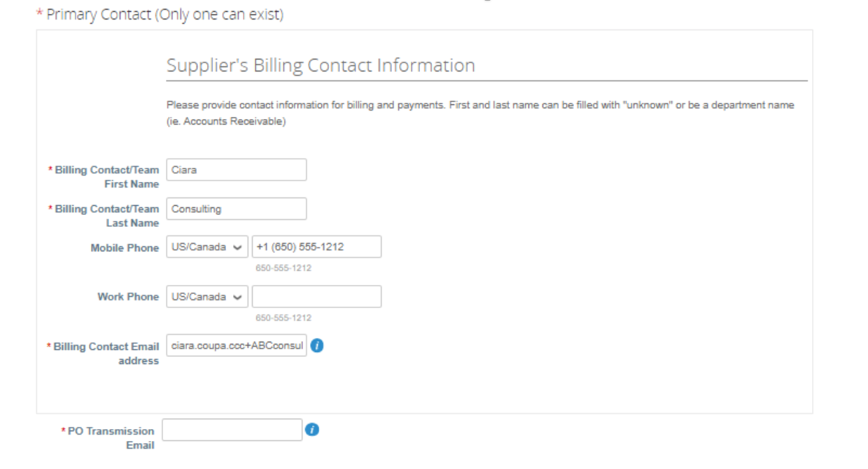This screenshot has height=469, width=868.
Task: Expand the Work Phone country dropdown
Action: pyautogui.click(x=207, y=297)
